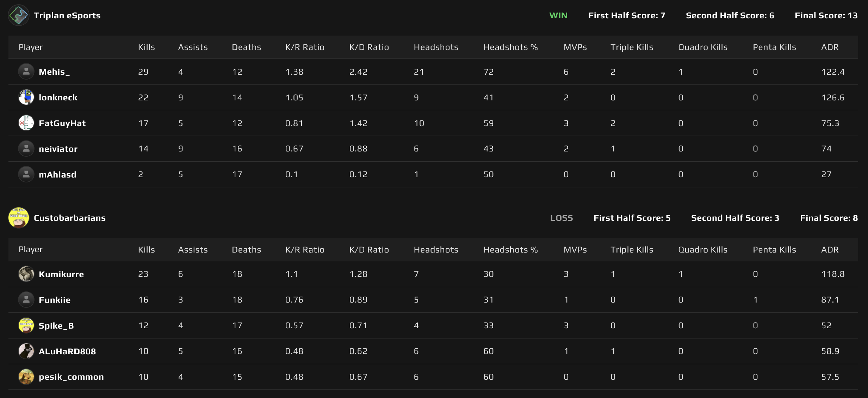Click the Custobarbarians team logo

tap(18, 218)
